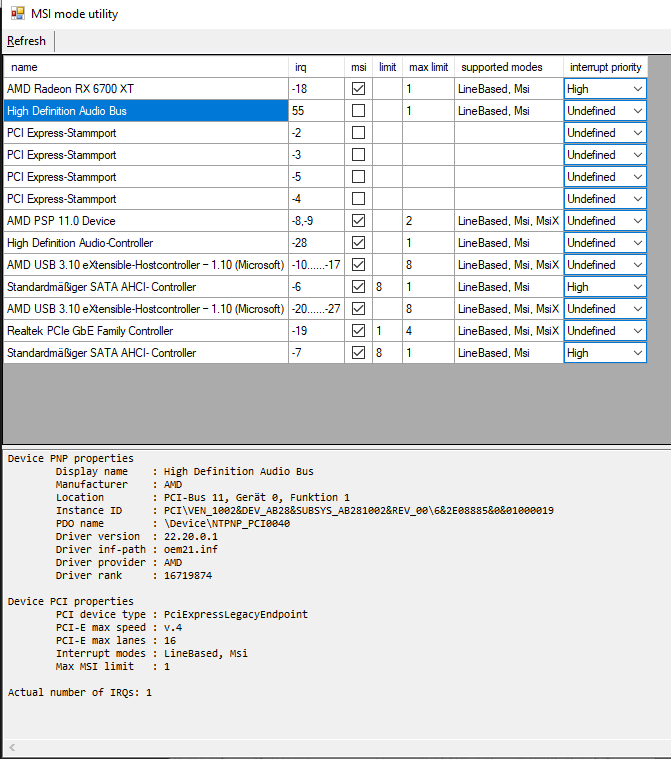Click the max limit column header
Screen dimensions: 671x759
(x=428, y=67)
